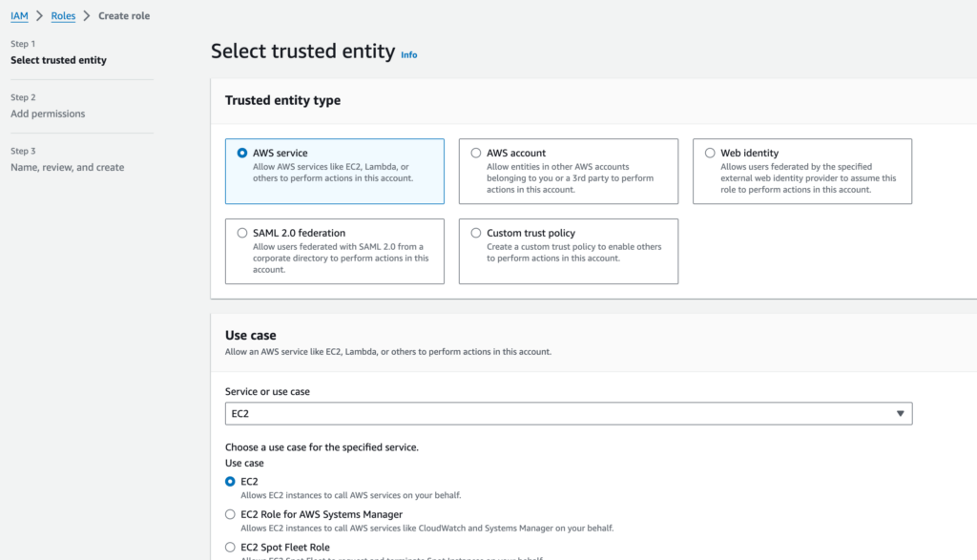Click the 'Service or use case' label

point(267,391)
